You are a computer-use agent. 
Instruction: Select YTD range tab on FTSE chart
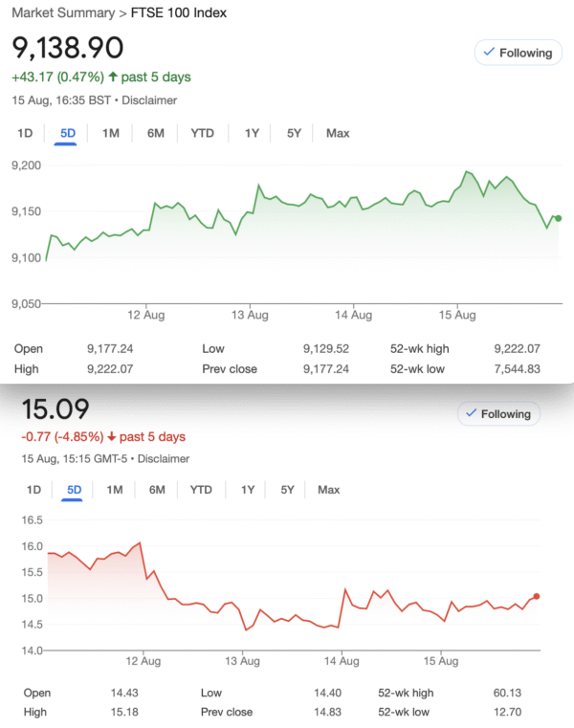point(203,133)
